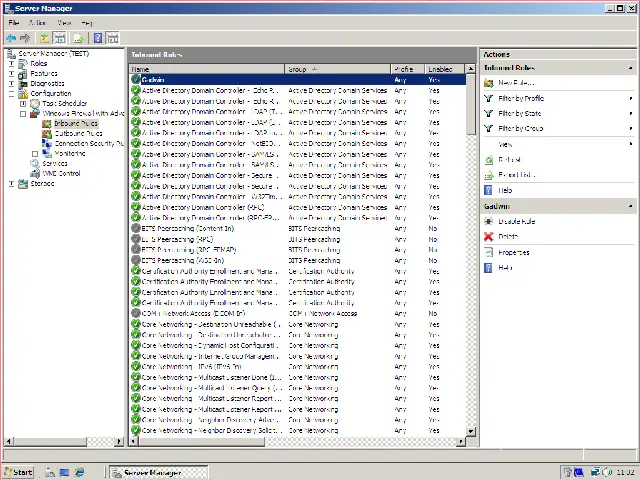
Task: Open the View menu in the menu bar
Action: pos(64,23)
